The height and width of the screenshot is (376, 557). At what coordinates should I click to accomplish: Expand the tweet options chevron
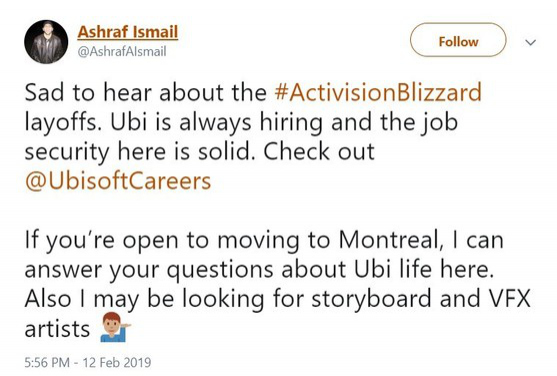[530, 42]
